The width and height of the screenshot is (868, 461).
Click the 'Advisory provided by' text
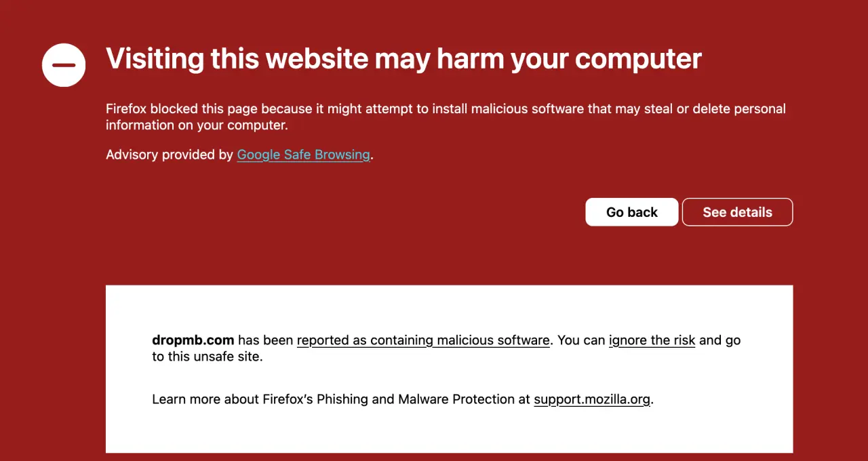click(170, 155)
